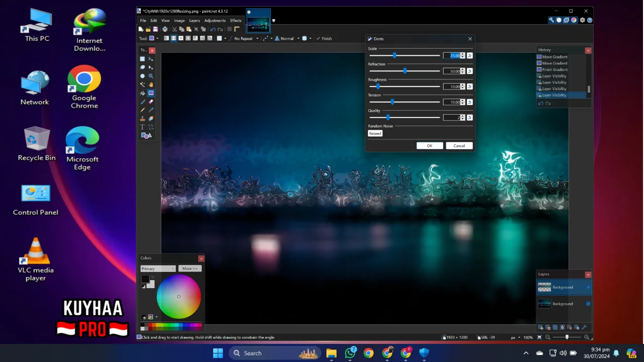
Task: Open layer properties wrench icon
Action: point(584,327)
